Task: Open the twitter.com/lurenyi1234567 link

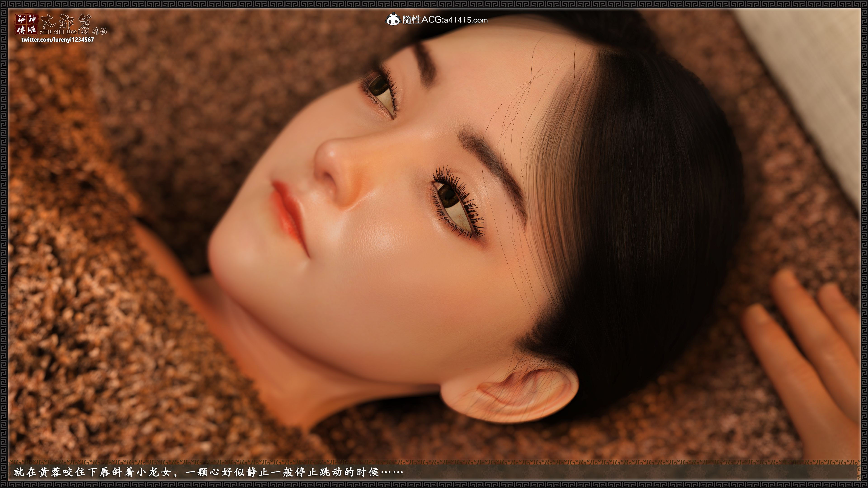Action: coord(58,40)
